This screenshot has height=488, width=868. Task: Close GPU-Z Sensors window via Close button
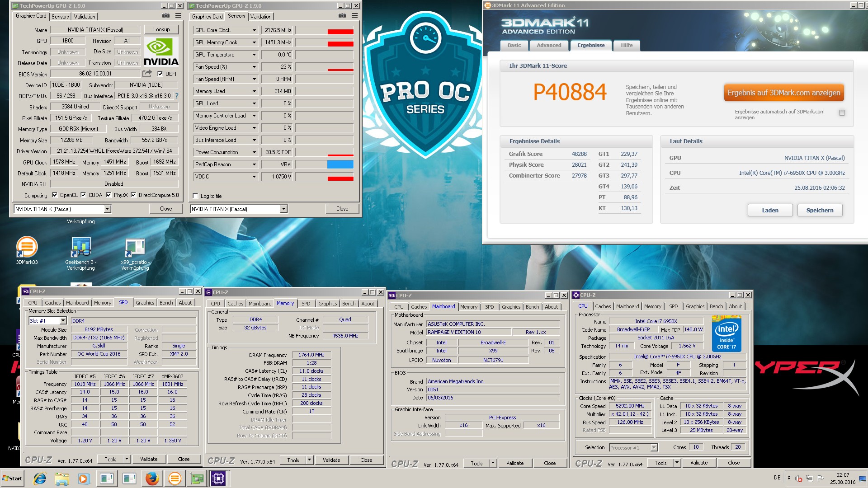(342, 209)
